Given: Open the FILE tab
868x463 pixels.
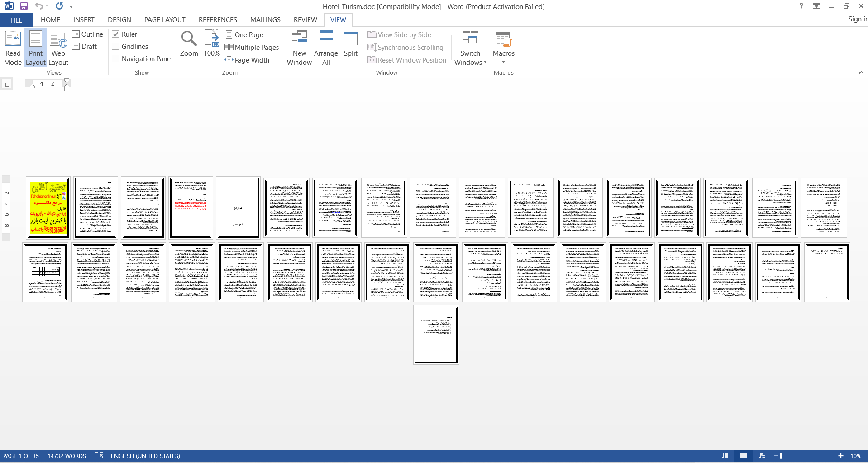Looking at the screenshot, I should 16,20.
